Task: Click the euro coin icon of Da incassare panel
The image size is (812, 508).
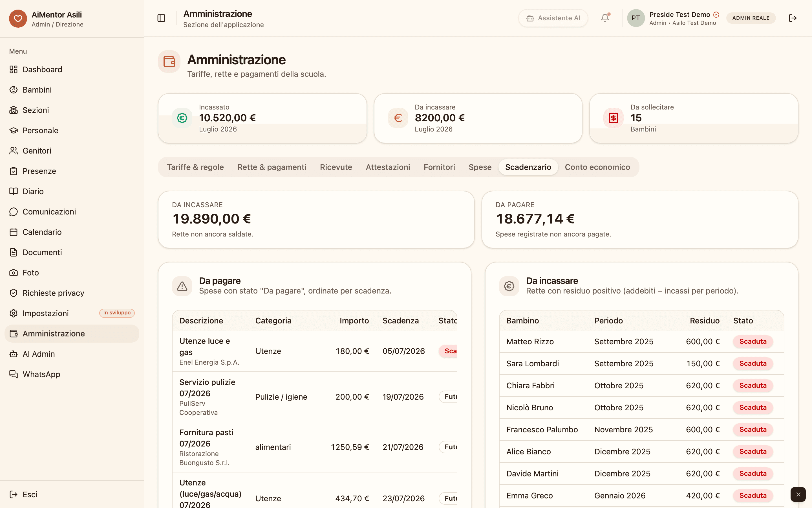Action: (509, 286)
